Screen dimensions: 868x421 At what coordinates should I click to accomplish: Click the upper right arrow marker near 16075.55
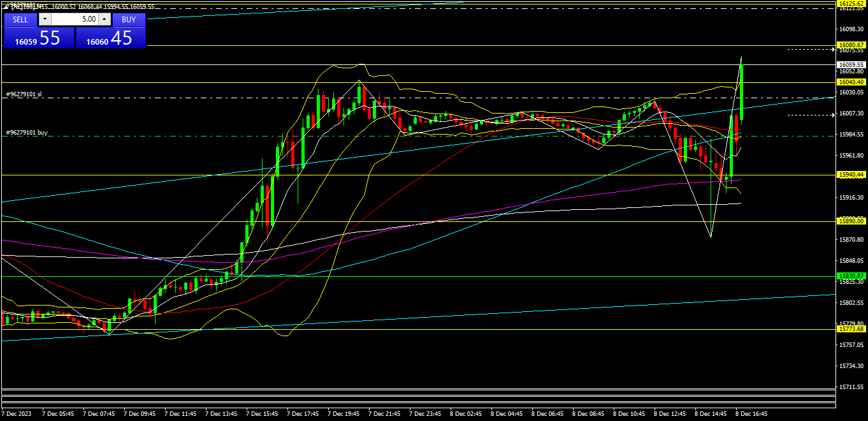point(832,49)
